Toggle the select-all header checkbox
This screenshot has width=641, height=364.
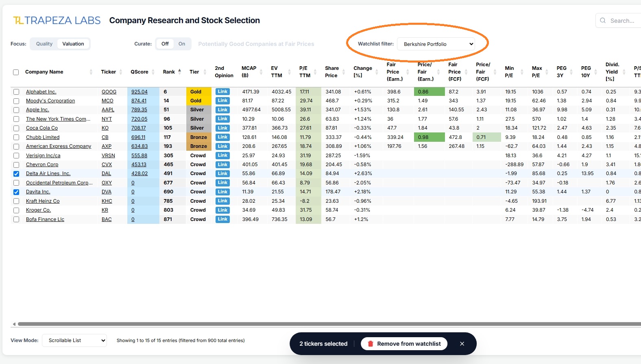[16, 72]
